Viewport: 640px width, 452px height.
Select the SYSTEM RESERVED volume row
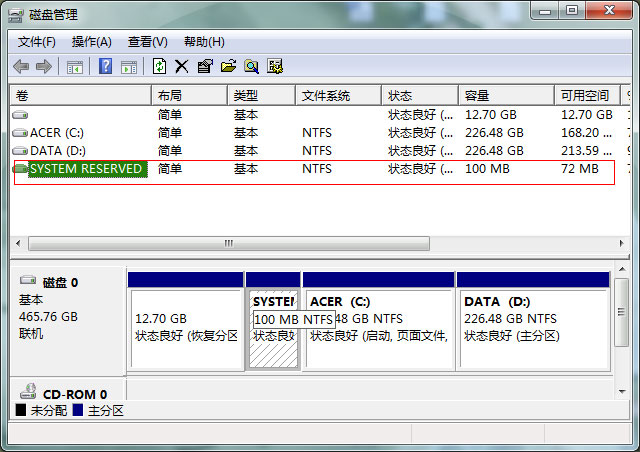[x=85, y=169]
